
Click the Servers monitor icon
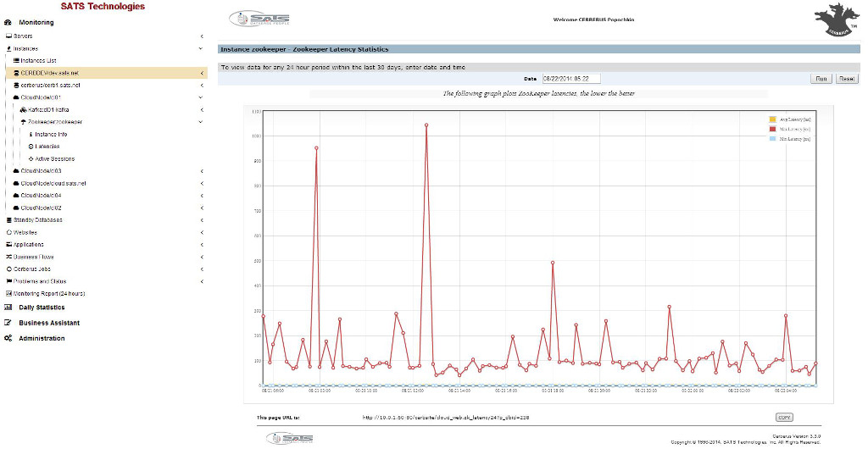(8, 36)
